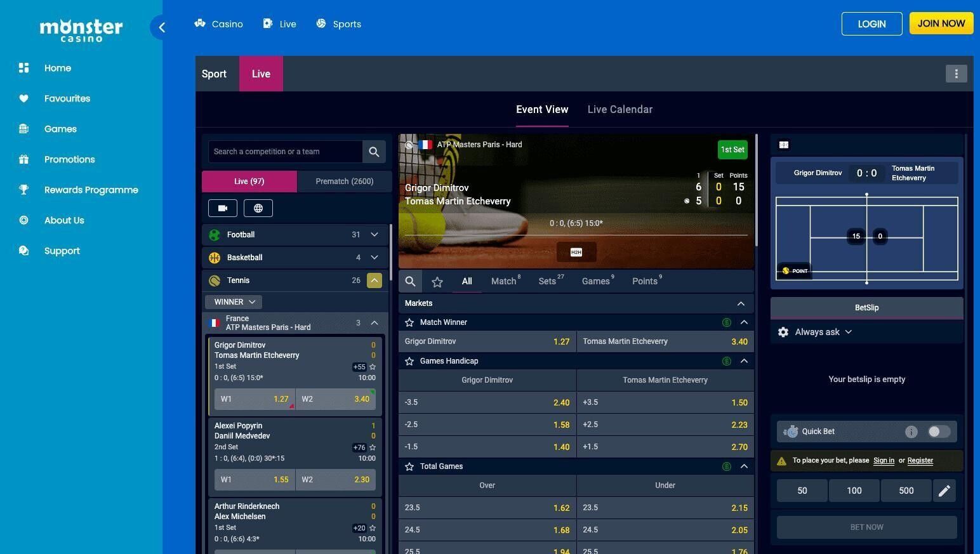This screenshot has width=980, height=554.
Task: Favourite the Match Winner market
Action: (409, 322)
